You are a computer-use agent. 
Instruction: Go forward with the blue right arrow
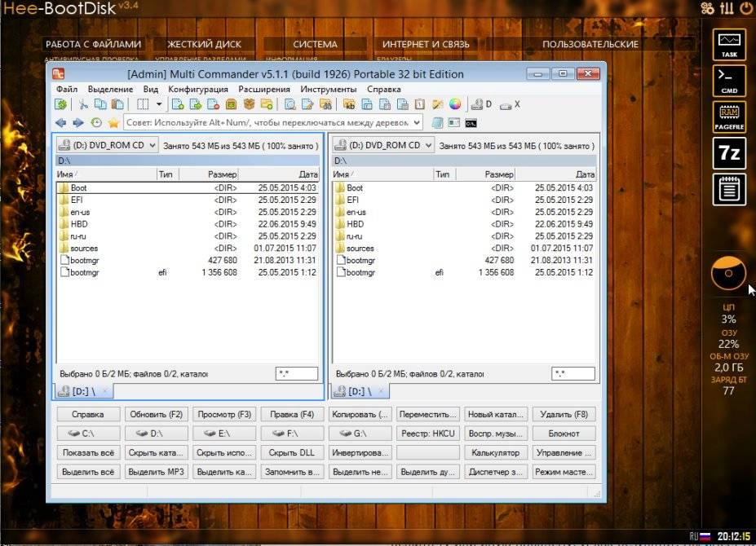tap(78, 123)
